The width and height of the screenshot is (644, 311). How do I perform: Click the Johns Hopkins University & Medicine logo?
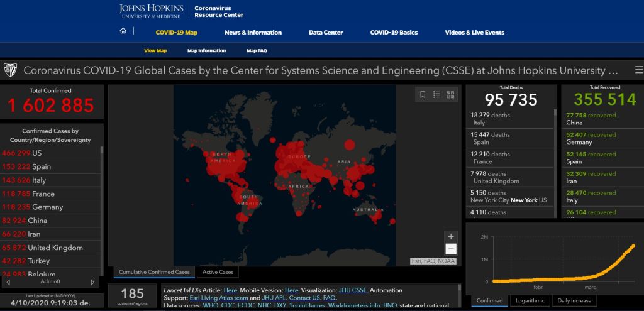click(150, 11)
